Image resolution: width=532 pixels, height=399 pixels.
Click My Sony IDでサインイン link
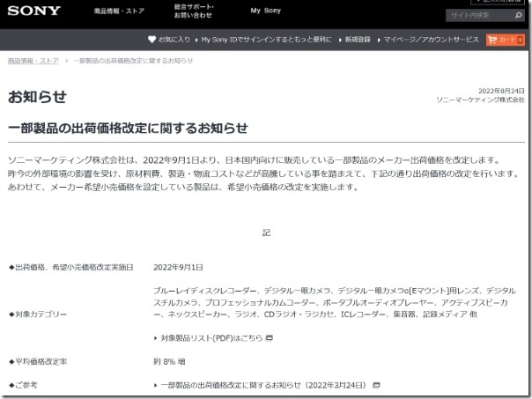tap(266, 40)
